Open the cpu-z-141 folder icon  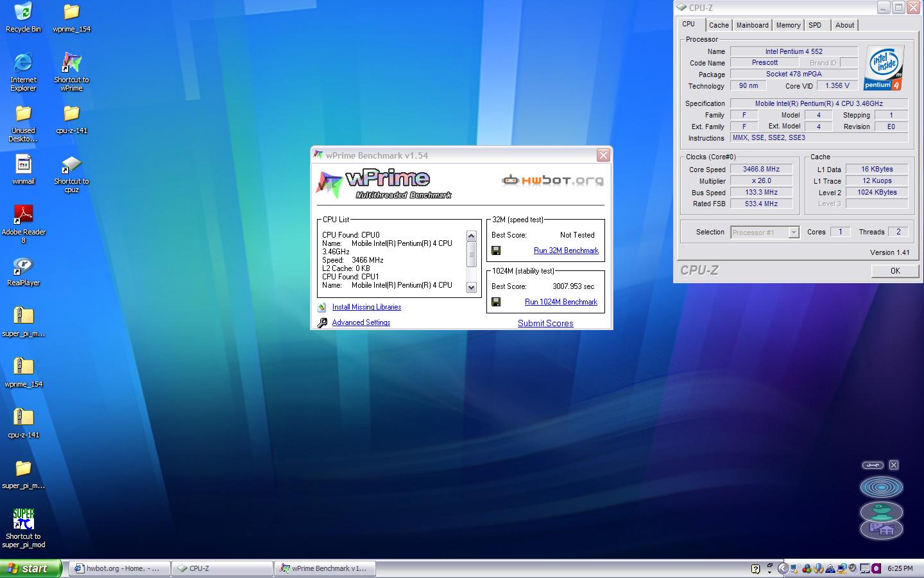coord(71,119)
